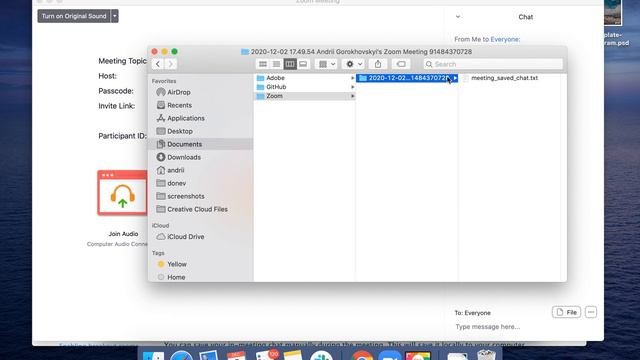This screenshot has width=640, height=360.
Task: Open the gear Action menu
Action: click(353, 64)
